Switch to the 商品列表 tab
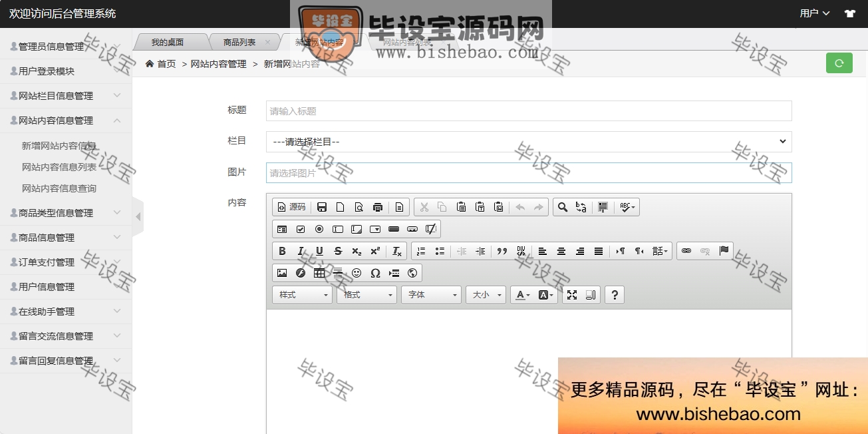 pyautogui.click(x=239, y=43)
